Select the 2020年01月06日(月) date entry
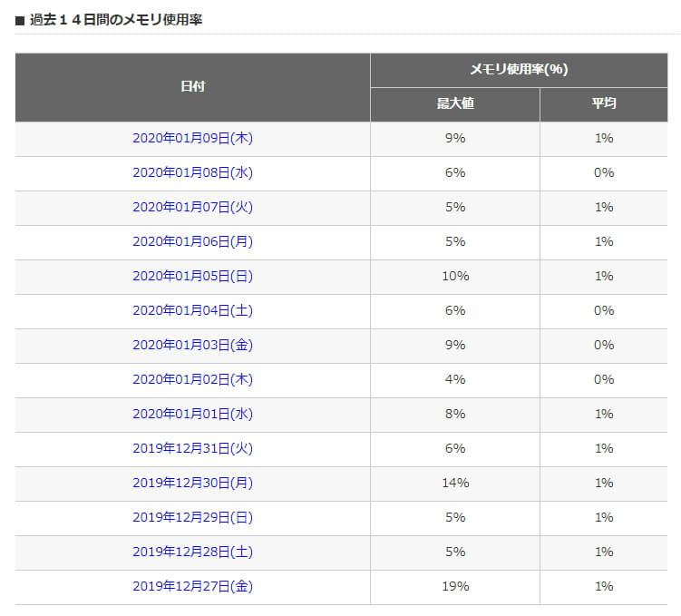681x616 pixels. click(192, 241)
